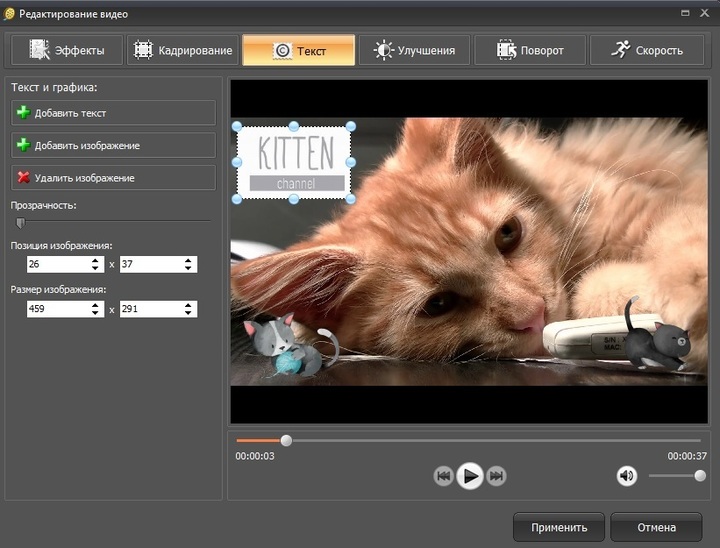Click the green plus icon for Добавить текст
Image resolution: width=720 pixels, height=548 pixels.
point(23,113)
